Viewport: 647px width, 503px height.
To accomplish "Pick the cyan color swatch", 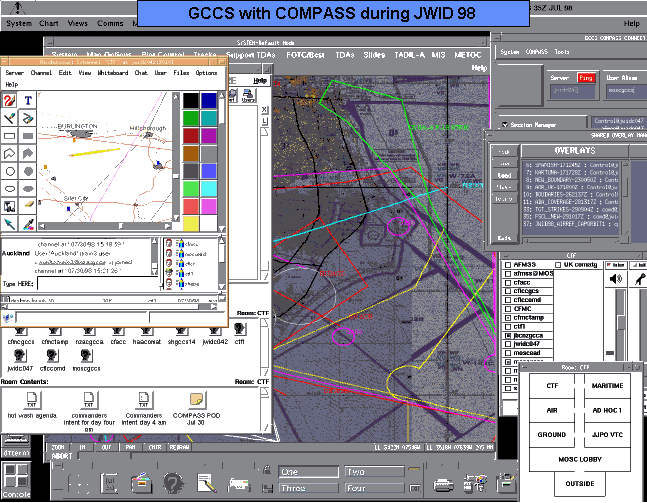I will [x=209, y=189].
